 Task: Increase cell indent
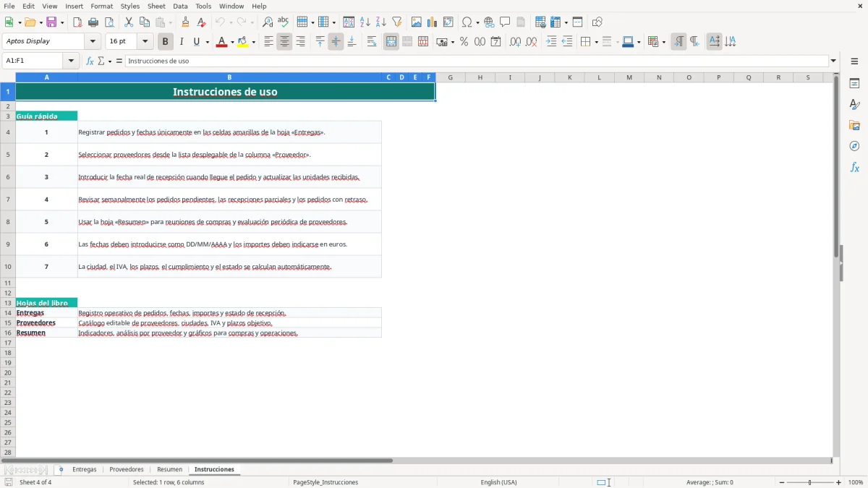tap(551, 42)
